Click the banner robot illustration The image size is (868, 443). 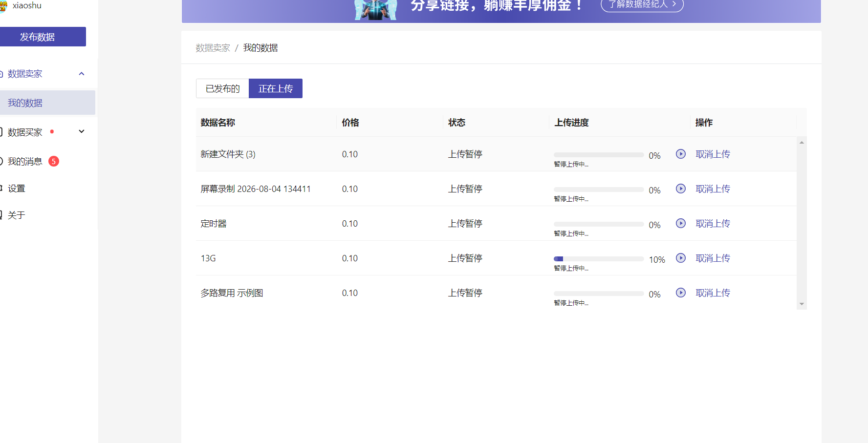pyautogui.click(x=375, y=10)
